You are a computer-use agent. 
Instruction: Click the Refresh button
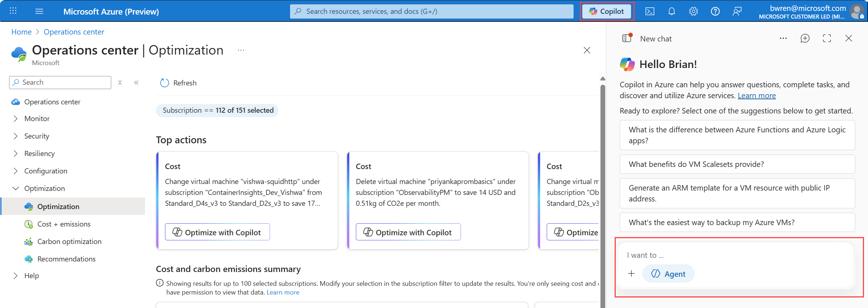point(178,83)
